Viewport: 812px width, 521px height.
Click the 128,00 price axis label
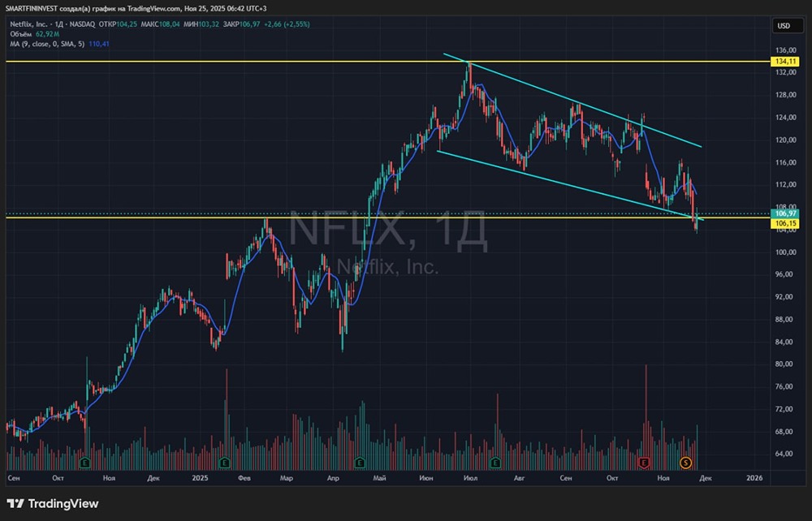(x=785, y=95)
